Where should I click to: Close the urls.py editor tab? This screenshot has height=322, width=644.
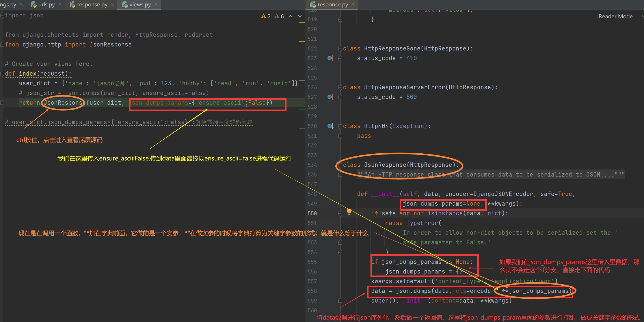[60, 4]
